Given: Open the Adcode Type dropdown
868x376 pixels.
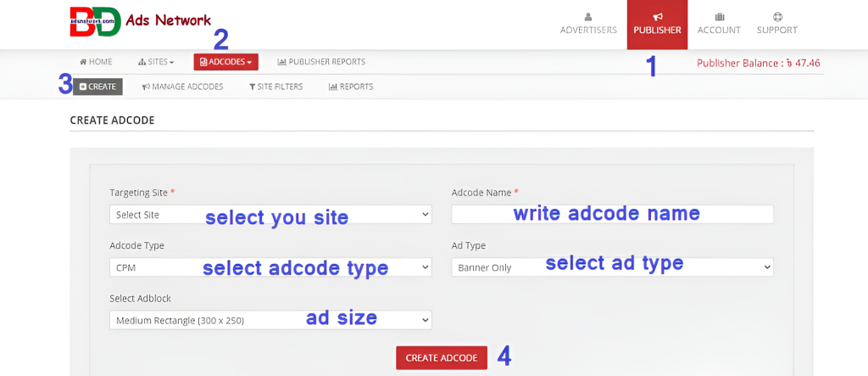Looking at the screenshot, I should tap(270, 267).
